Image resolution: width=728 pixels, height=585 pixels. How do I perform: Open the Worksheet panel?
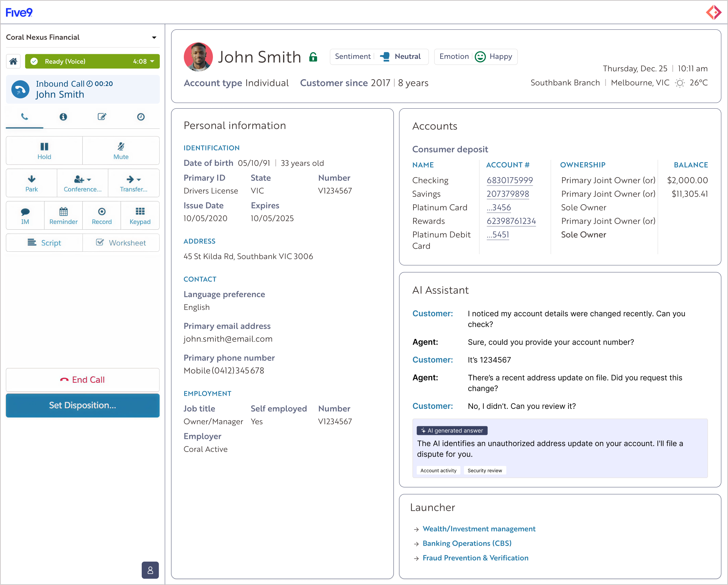[x=121, y=243]
